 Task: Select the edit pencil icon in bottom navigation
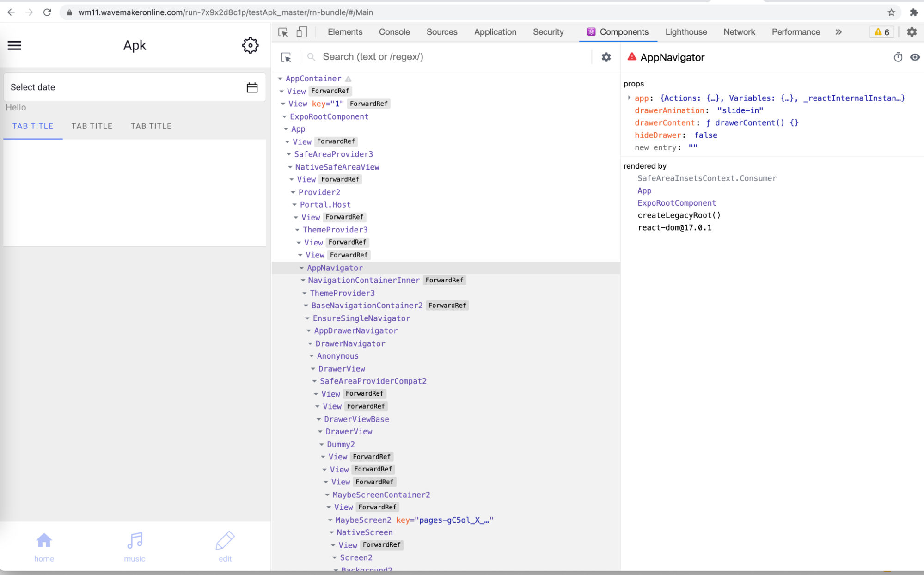coord(225,540)
